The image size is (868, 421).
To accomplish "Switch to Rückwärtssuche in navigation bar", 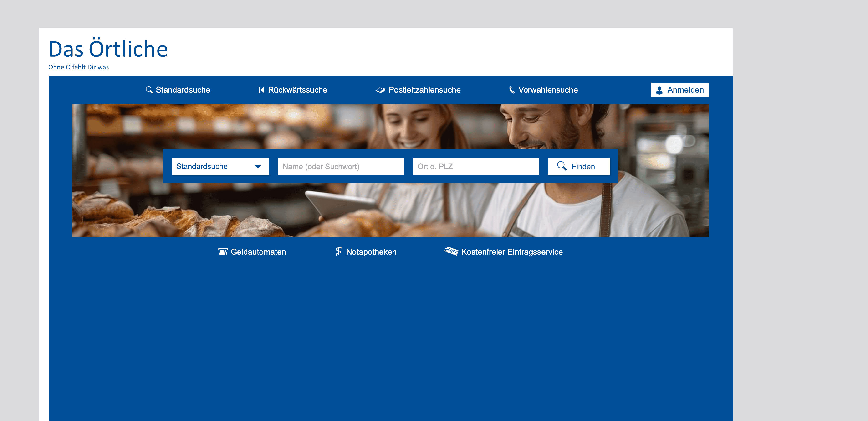I will tap(297, 90).
